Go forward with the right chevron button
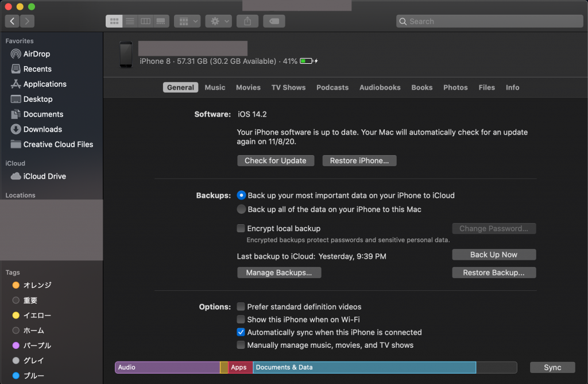The width and height of the screenshot is (588, 384). [x=27, y=21]
